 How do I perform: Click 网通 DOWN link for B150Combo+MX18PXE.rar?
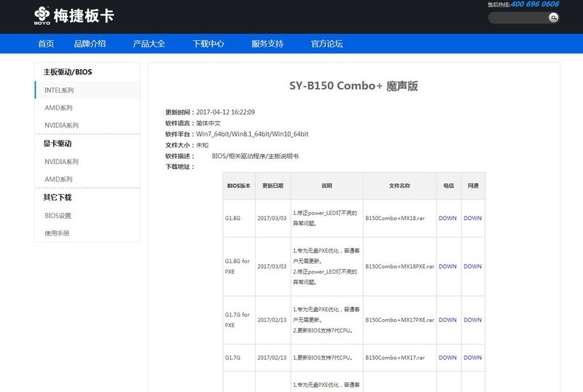click(x=472, y=266)
